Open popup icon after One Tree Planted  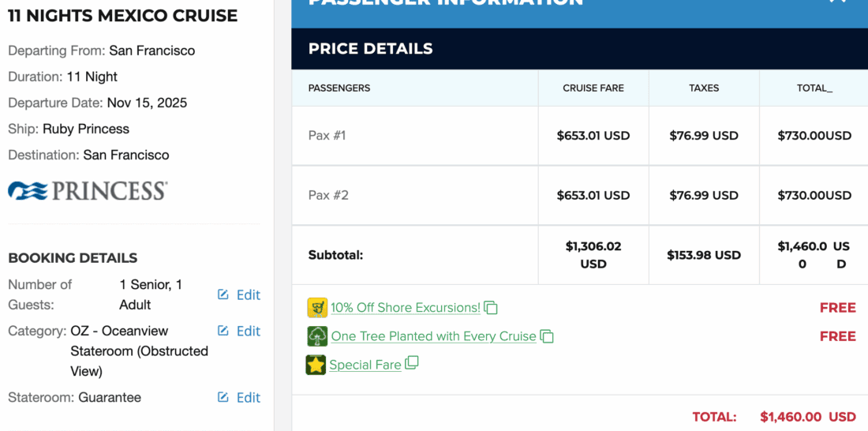(547, 336)
